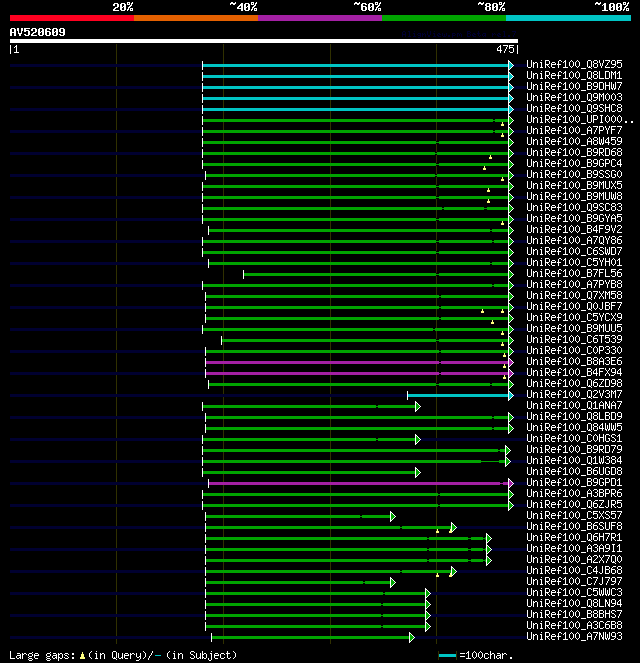Open UniRef100_B6SUF8 hit label
This screenshot has width=640, height=663.
tap(574, 526)
